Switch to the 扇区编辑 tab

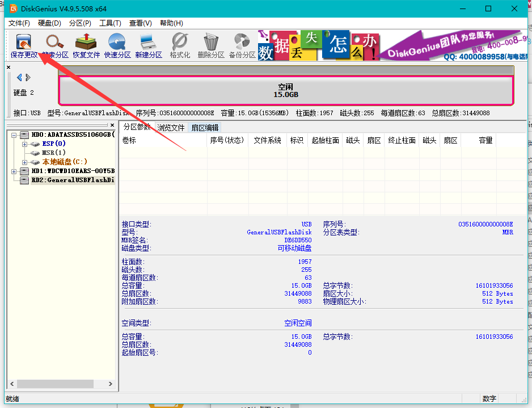coord(205,127)
